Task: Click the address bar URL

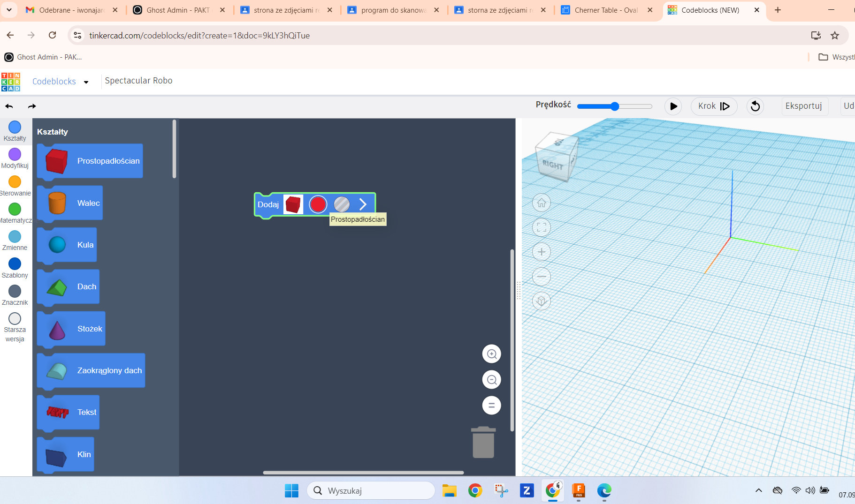Action: point(199,36)
